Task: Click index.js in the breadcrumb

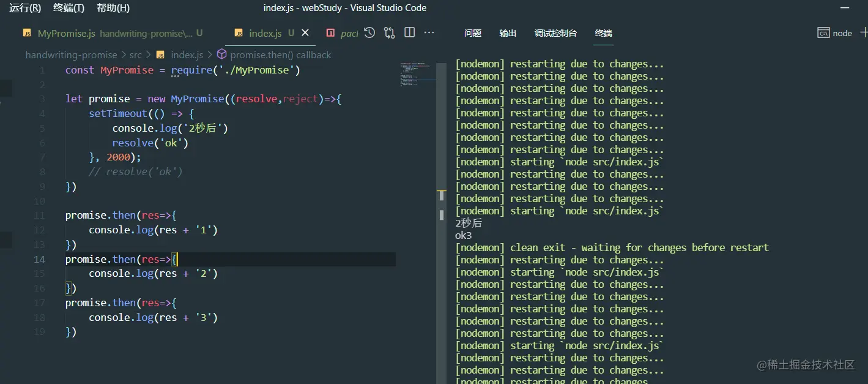Action: pos(187,55)
